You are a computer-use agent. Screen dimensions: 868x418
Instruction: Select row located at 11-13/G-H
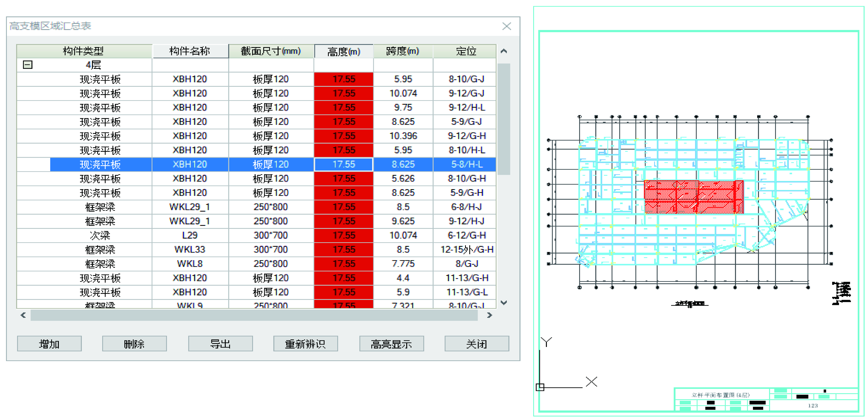256,278
